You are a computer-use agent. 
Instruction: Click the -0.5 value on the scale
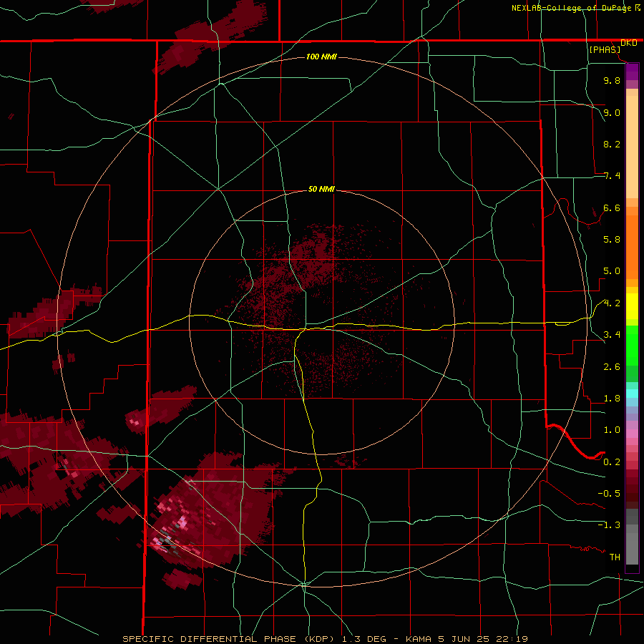tap(609, 494)
